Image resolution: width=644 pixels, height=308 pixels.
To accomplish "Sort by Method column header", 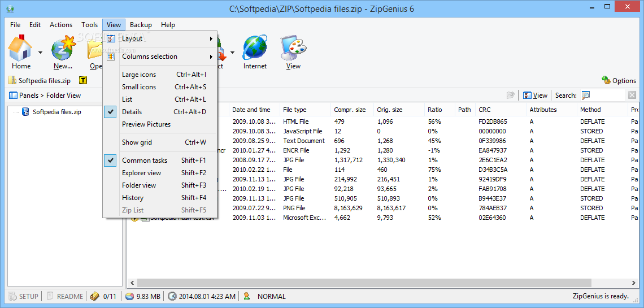I will pos(603,110).
